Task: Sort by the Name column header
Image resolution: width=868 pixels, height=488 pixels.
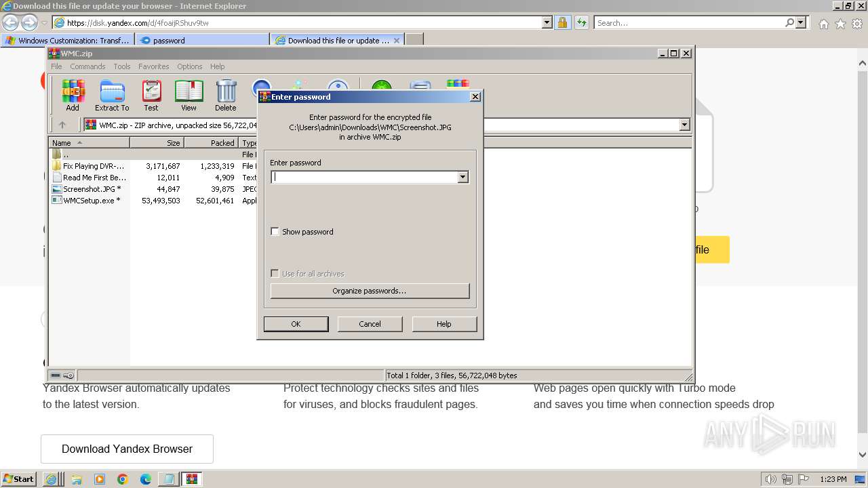Action: 89,143
